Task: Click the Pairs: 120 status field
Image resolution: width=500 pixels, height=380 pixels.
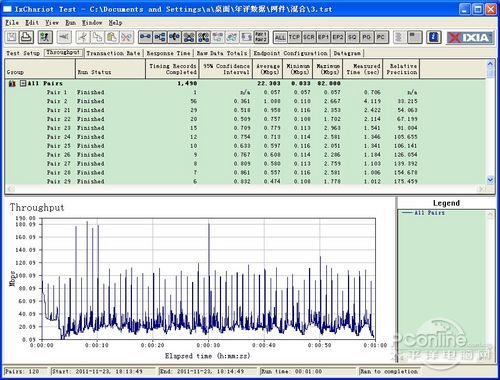Action: [x=25, y=371]
